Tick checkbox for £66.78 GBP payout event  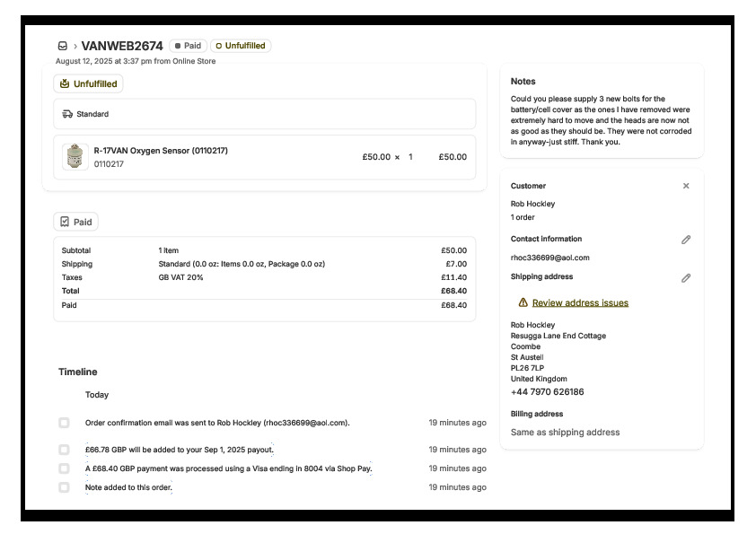click(64, 450)
